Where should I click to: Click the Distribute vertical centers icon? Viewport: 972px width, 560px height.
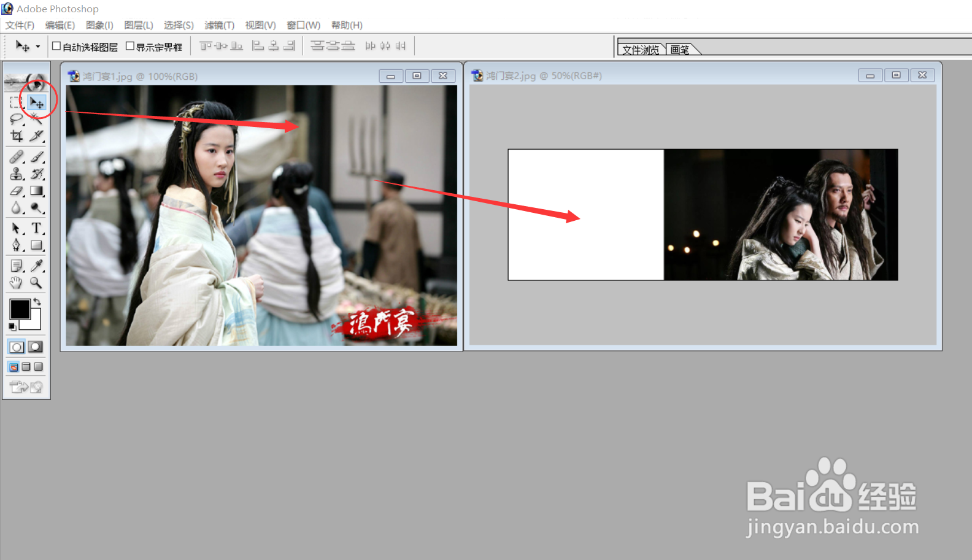[333, 46]
